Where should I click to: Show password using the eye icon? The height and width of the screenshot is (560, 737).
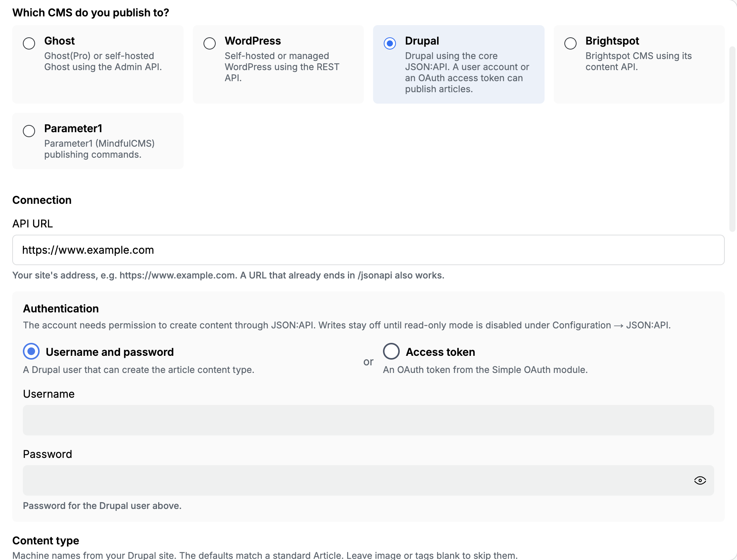(x=700, y=480)
